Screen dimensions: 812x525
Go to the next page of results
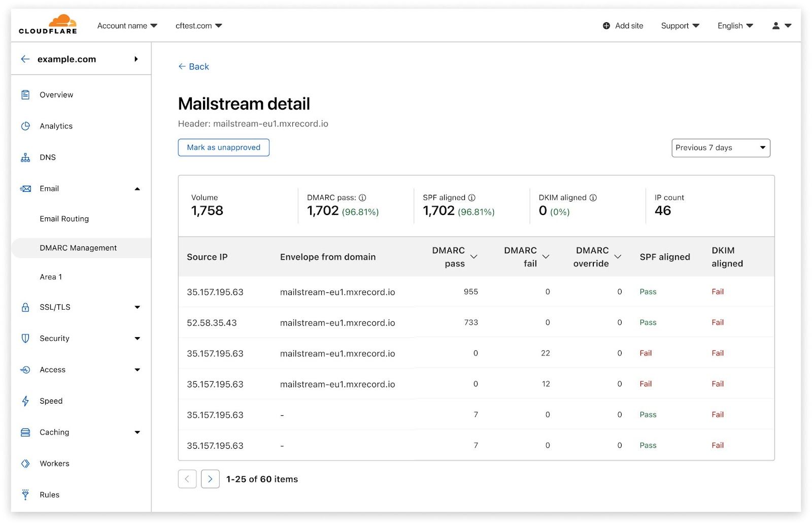click(210, 479)
